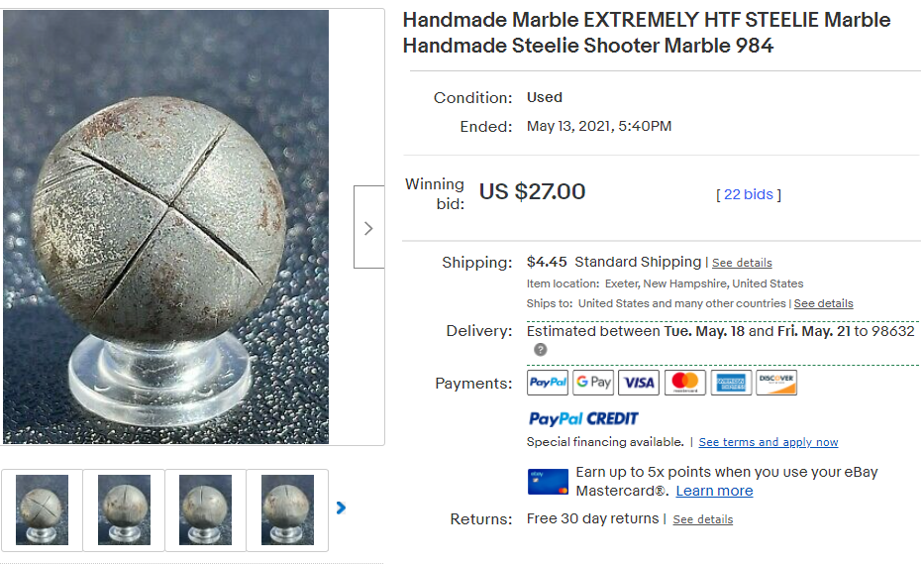Click the Mastercard logo icon
This screenshot has width=924, height=565.
[x=684, y=383]
